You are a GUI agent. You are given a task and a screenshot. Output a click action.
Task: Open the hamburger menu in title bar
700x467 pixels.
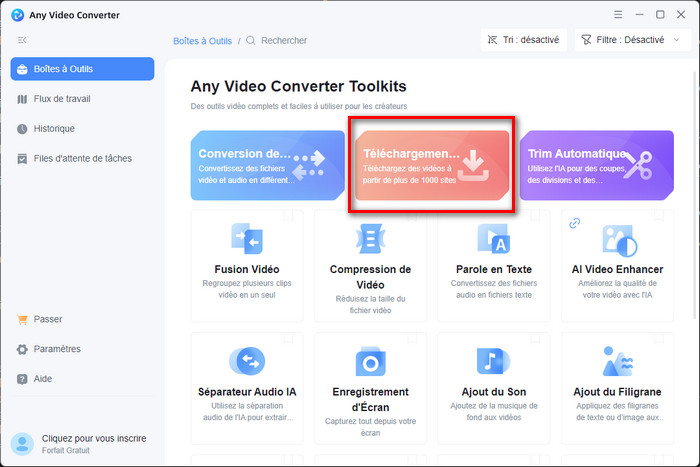click(x=618, y=14)
